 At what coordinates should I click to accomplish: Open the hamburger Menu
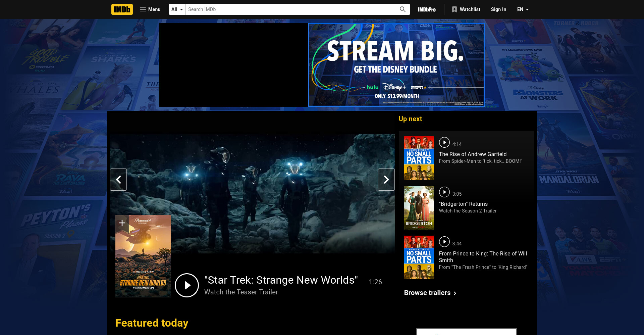150,9
